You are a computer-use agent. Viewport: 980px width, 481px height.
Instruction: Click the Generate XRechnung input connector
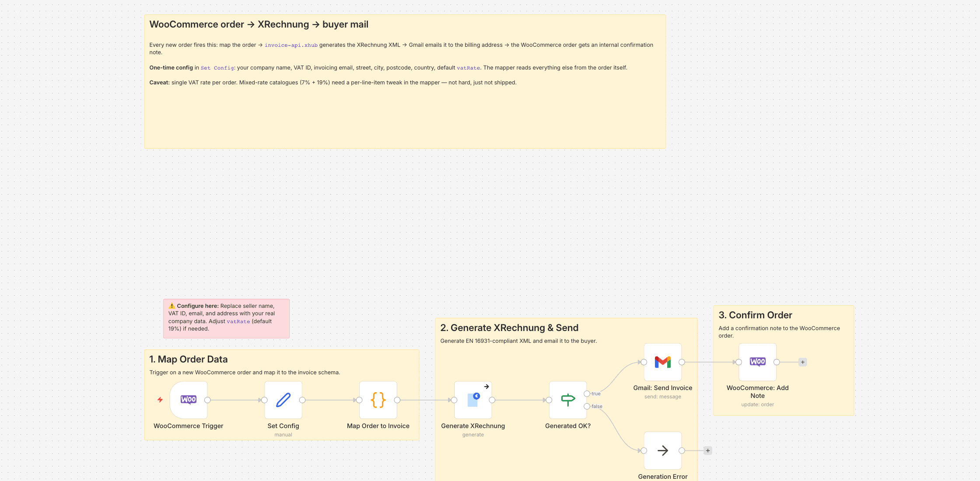tap(454, 400)
